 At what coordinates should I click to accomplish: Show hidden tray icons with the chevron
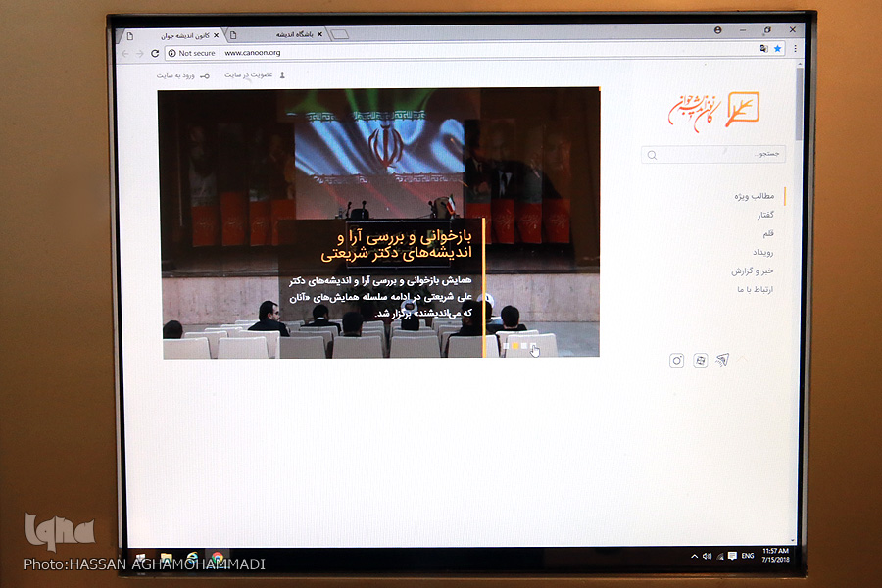tap(695, 556)
